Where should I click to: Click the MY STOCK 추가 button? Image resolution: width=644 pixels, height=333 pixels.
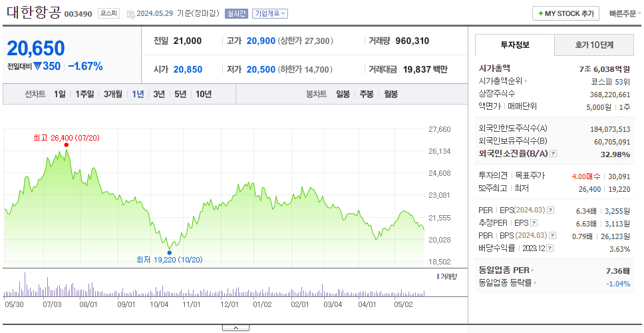pos(566,13)
